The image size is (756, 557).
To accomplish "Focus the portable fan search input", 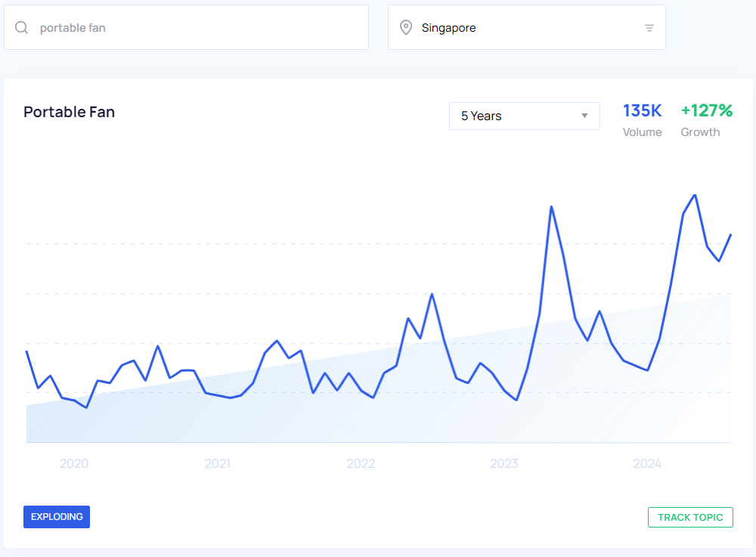I will click(197, 28).
